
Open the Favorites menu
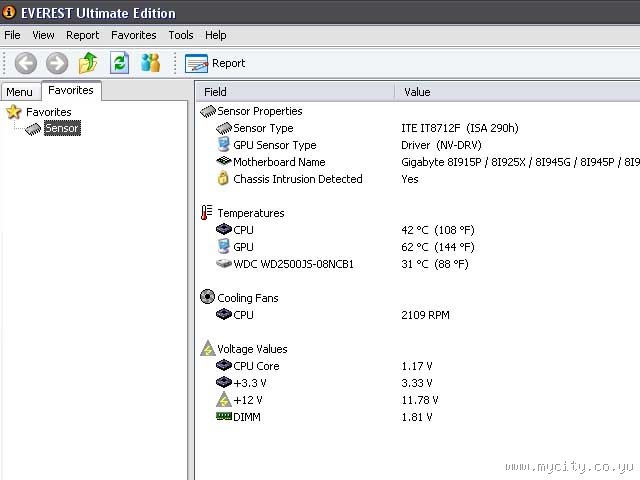(133, 35)
